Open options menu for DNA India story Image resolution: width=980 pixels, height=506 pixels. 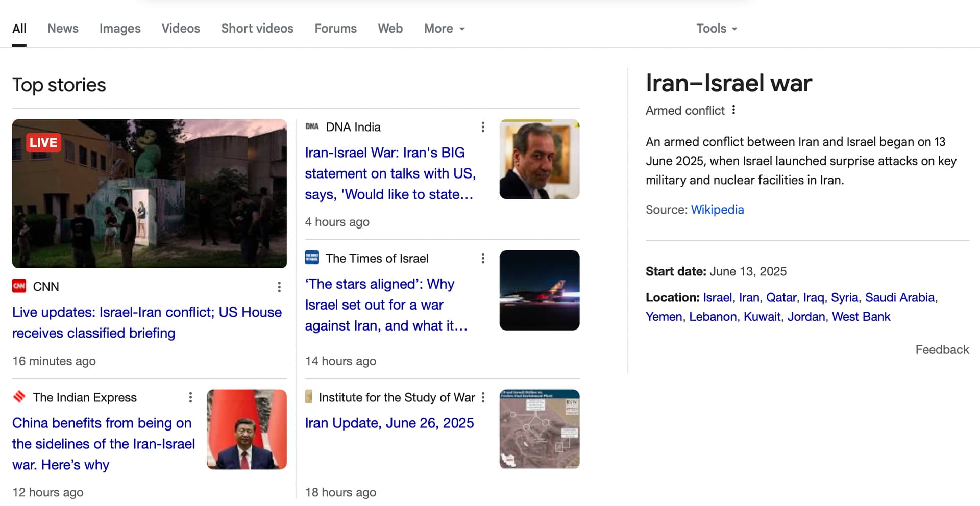[x=483, y=127]
